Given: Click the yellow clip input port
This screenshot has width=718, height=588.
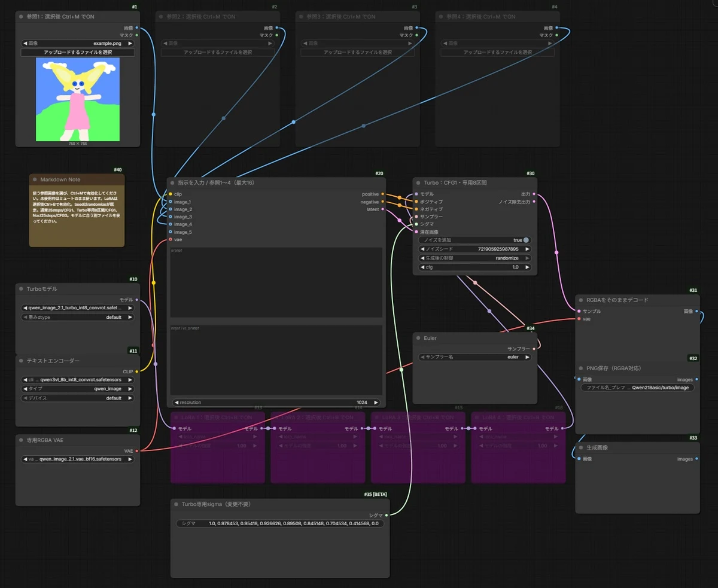Looking at the screenshot, I should (171, 194).
